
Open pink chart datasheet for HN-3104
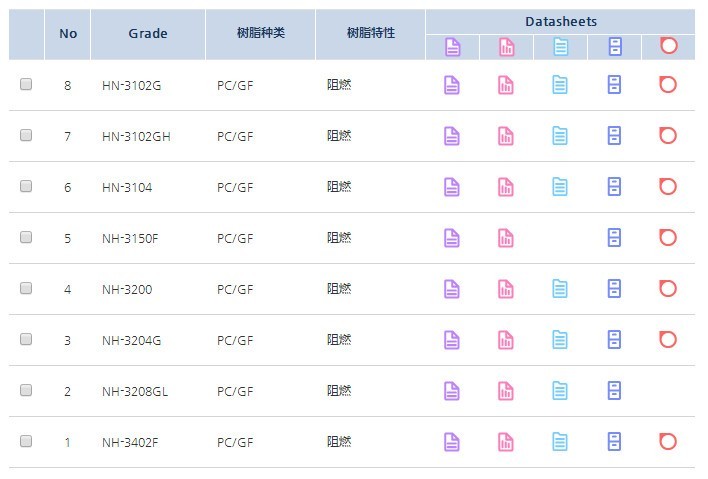point(506,187)
